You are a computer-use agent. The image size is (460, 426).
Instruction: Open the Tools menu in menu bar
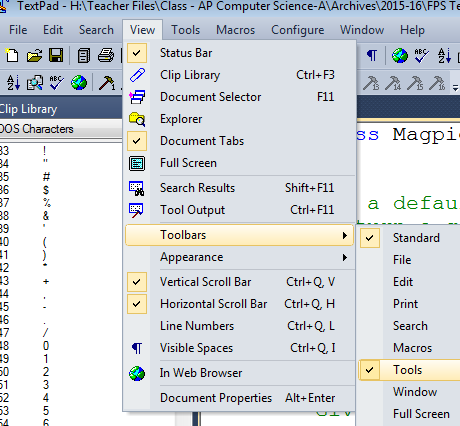186,30
